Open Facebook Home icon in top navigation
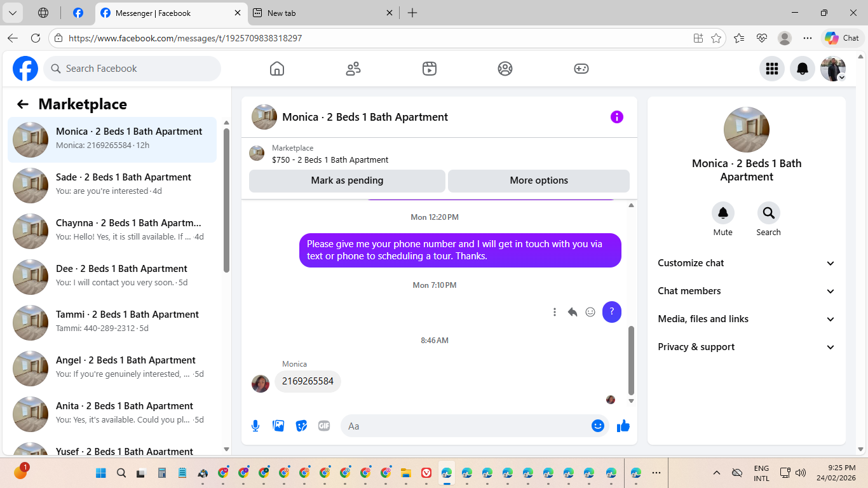Screen dimensions: 868x488 [277, 69]
